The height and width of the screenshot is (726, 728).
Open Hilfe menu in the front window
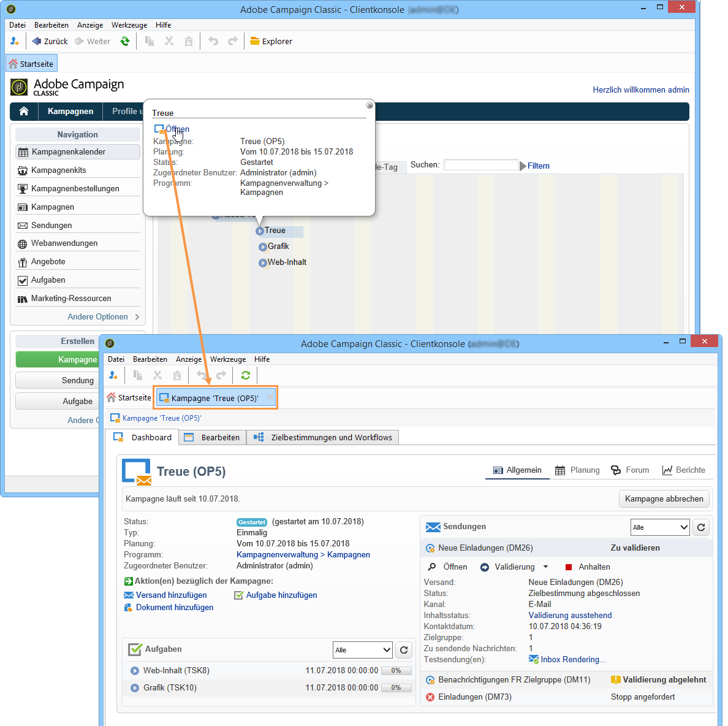262,359
